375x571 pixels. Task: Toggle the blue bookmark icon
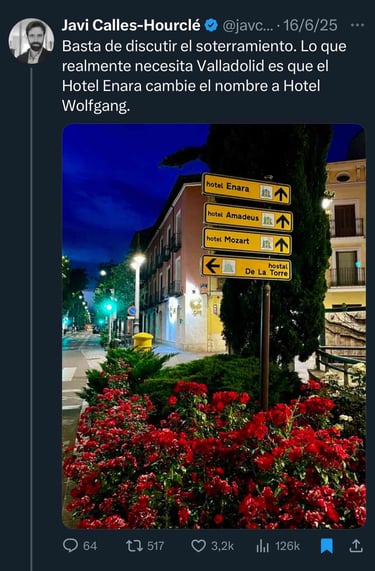click(x=327, y=546)
